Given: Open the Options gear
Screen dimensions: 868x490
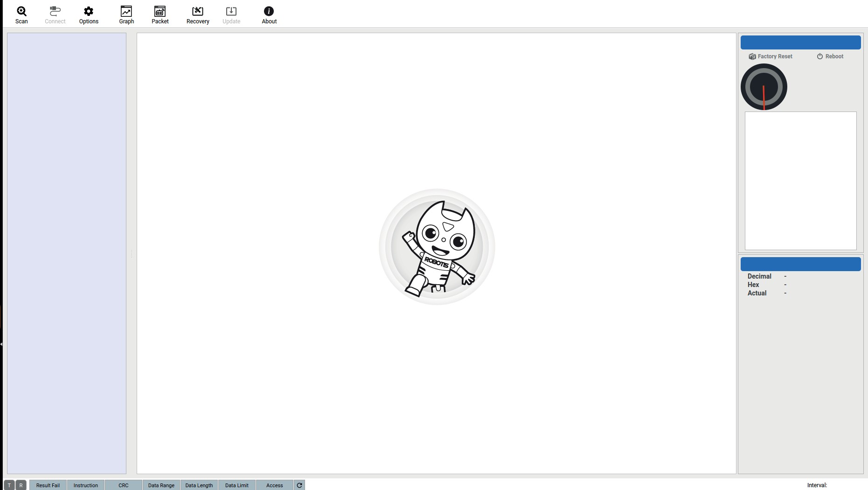Looking at the screenshot, I should [89, 14].
